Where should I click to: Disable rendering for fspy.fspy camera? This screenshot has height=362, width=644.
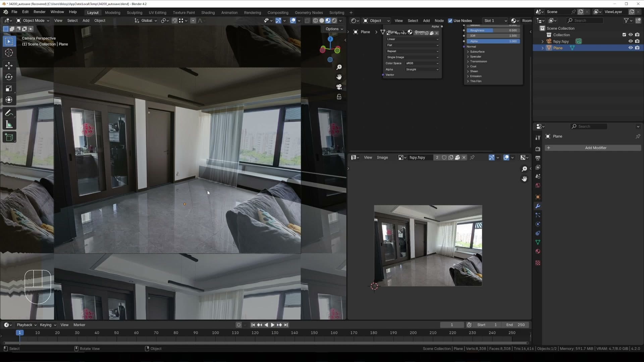point(637,41)
